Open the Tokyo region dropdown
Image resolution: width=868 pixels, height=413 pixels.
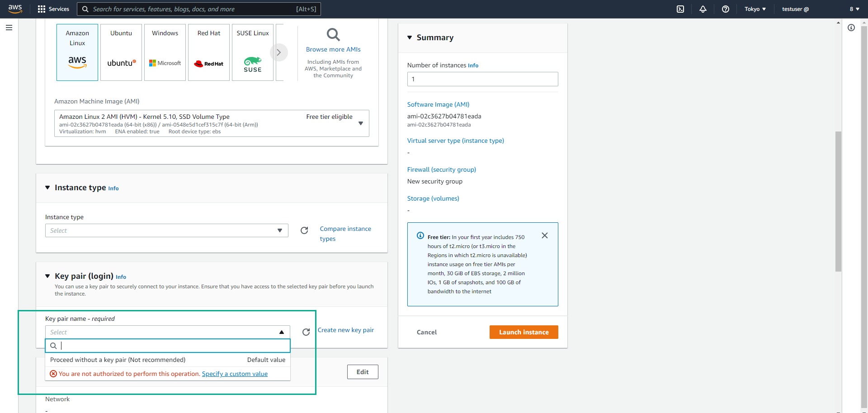point(755,9)
